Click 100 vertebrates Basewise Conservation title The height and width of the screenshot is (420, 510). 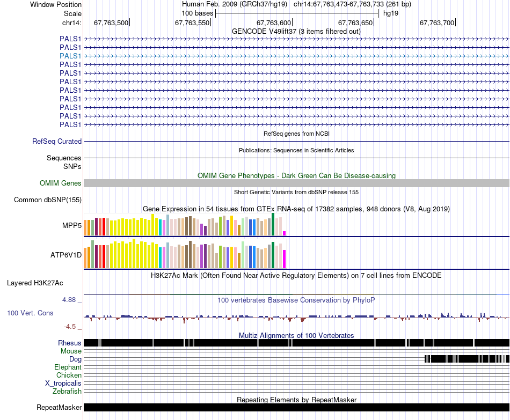tap(296, 300)
